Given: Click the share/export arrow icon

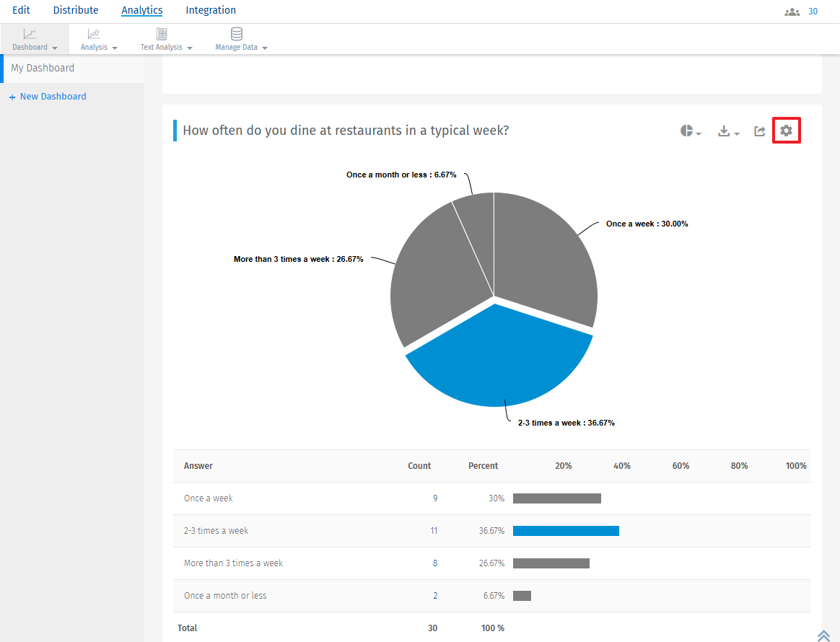Looking at the screenshot, I should click(759, 131).
